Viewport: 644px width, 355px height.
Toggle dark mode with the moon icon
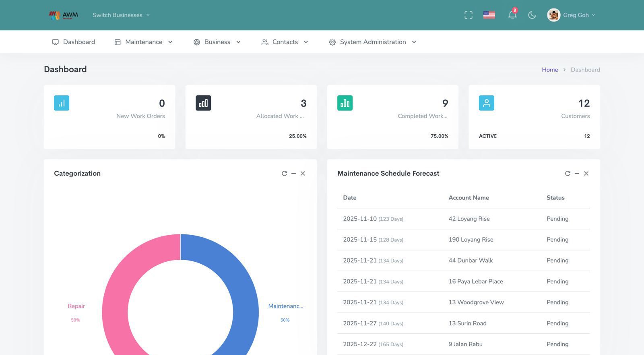click(532, 15)
